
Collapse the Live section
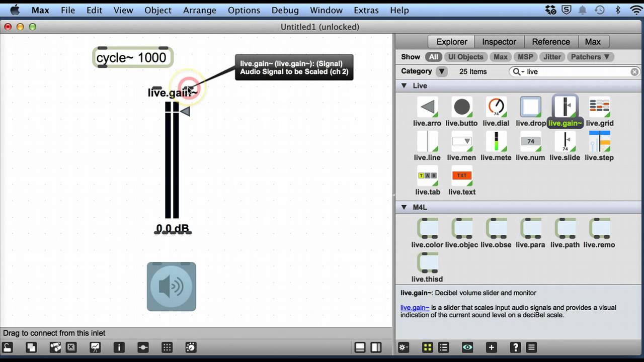coord(404,86)
